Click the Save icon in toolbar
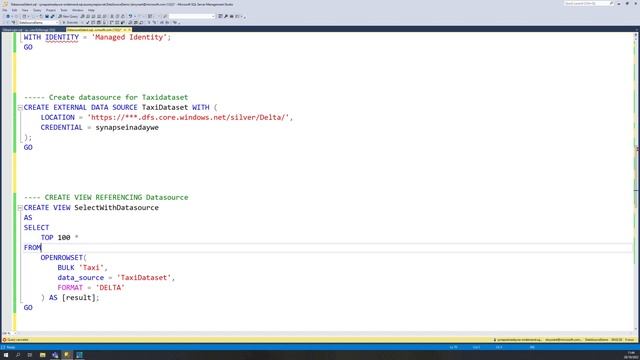640x360 pixels. pyautogui.click(x=47, y=16)
